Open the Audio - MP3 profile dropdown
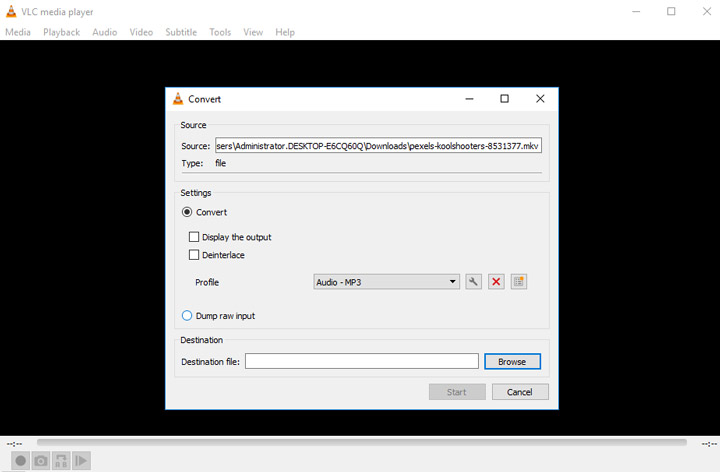The width and height of the screenshot is (720, 472). tap(386, 282)
